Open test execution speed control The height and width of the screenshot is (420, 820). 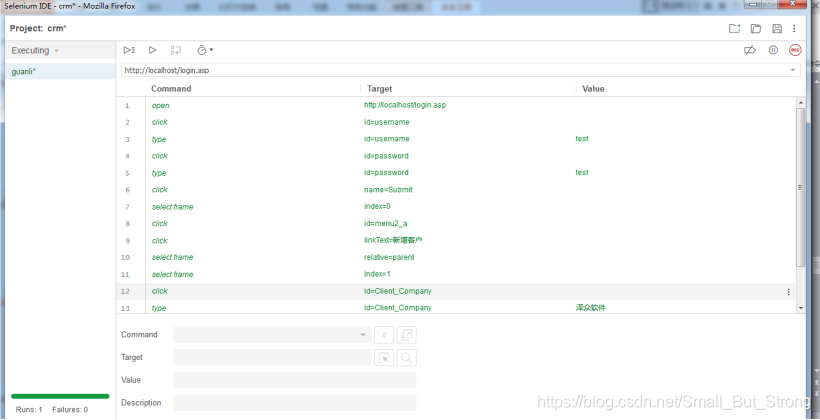point(204,50)
